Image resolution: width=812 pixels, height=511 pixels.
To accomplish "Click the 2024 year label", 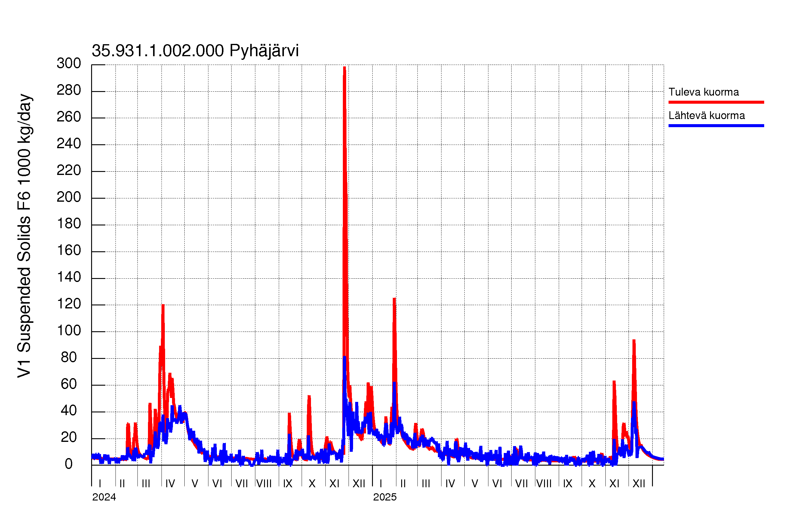I will coord(104,497).
